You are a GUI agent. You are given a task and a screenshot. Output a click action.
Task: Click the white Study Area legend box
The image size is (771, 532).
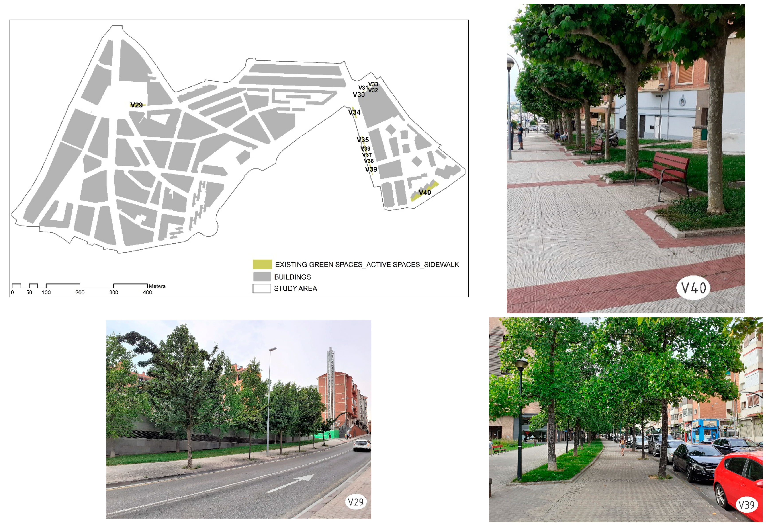(x=262, y=288)
